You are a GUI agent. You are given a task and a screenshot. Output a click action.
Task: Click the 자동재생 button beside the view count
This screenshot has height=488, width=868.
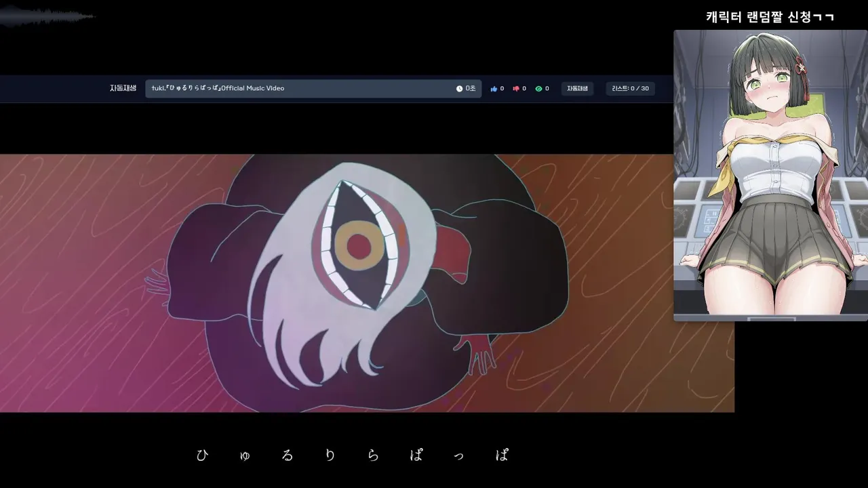577,89
